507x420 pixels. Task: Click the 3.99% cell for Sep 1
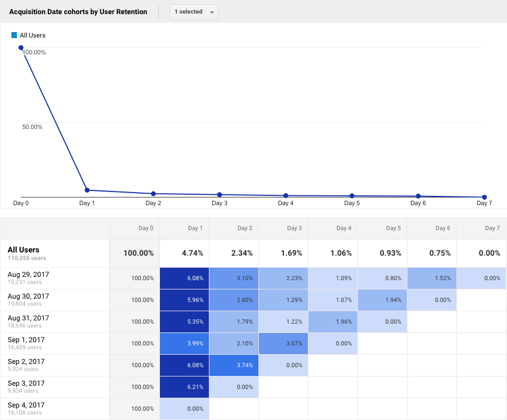[x=184, y=343]
